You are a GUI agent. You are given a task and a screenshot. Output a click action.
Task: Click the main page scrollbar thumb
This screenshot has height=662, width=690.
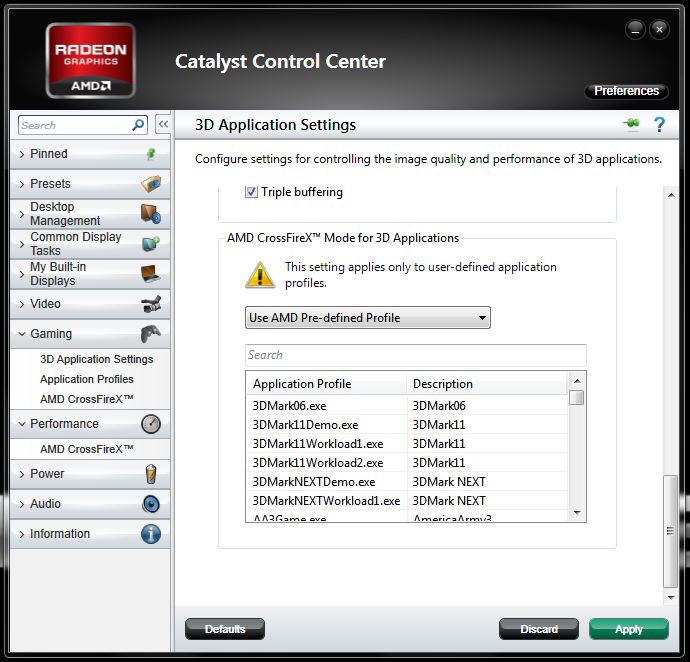[670, 531]
